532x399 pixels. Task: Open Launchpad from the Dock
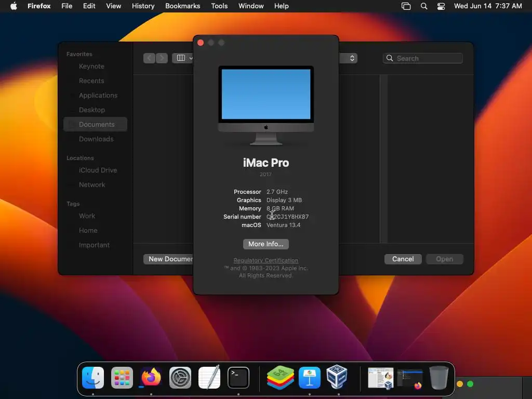(122, 378)
